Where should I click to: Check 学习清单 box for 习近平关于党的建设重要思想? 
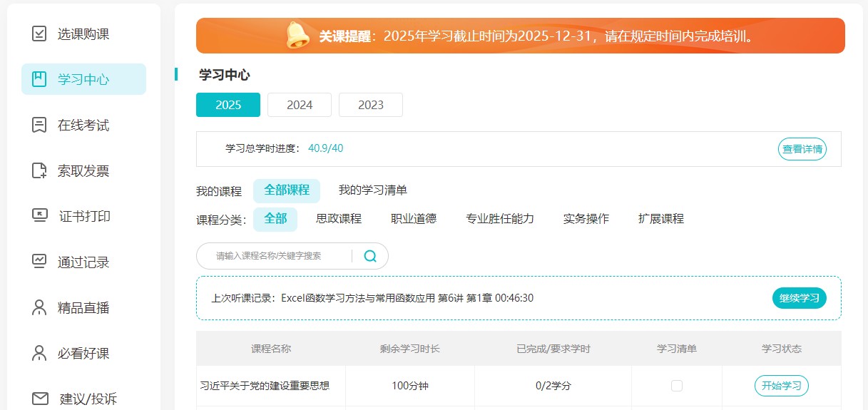(x=677, y=386)
